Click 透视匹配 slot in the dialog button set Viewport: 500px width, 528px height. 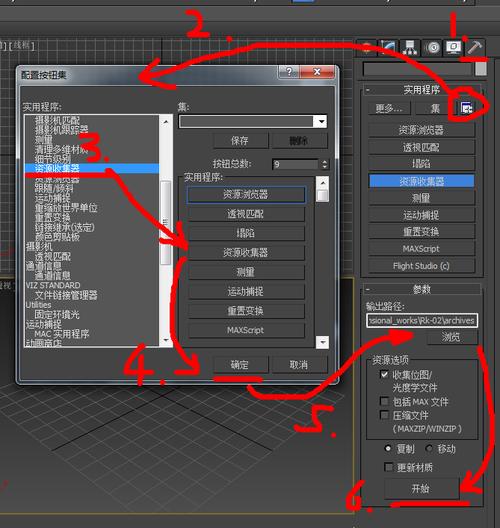point(246,214)
